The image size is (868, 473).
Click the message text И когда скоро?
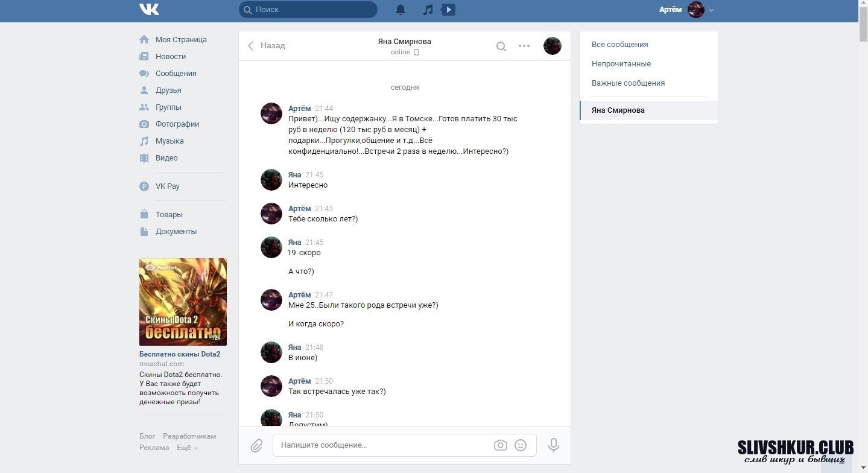(316, 324)
